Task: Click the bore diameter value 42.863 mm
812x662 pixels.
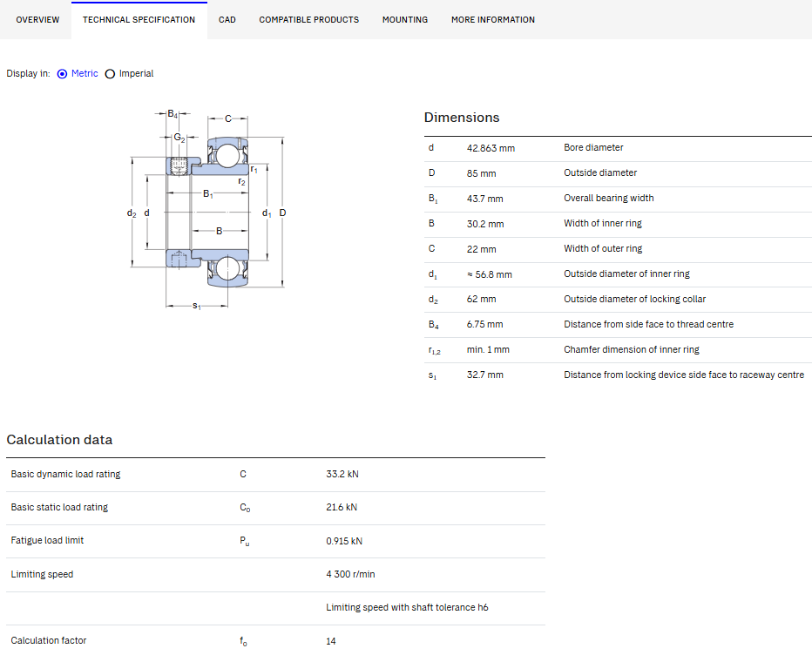Action: click(x=491, y=148)
